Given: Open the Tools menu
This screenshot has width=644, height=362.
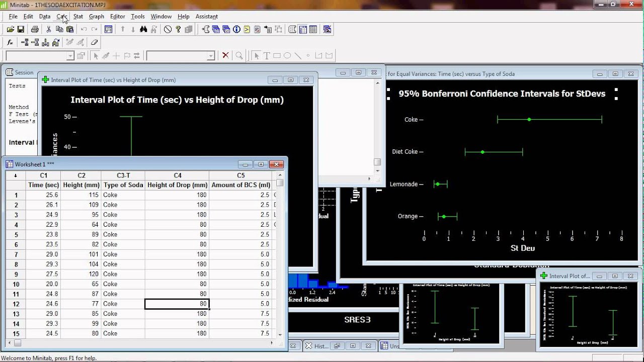Looking at the screenshot, I should [x=138, y=17].
